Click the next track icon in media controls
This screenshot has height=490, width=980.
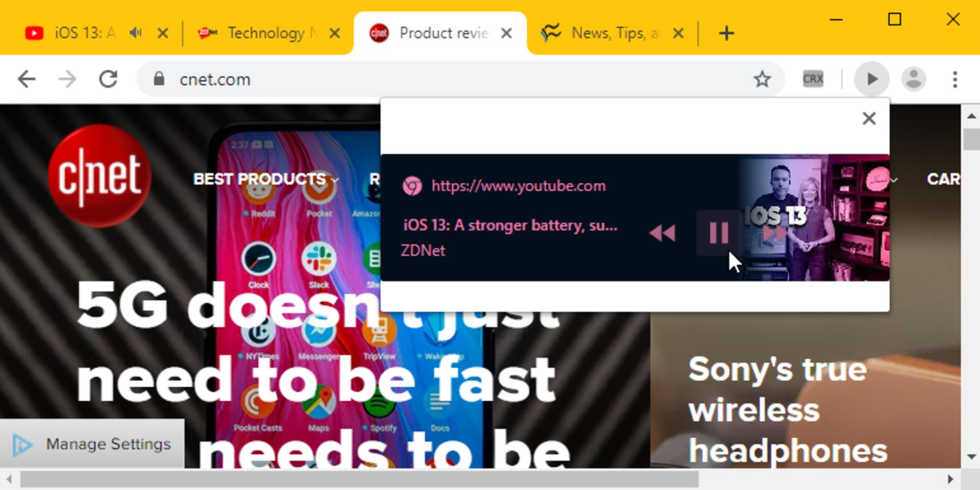click(774, 233)
